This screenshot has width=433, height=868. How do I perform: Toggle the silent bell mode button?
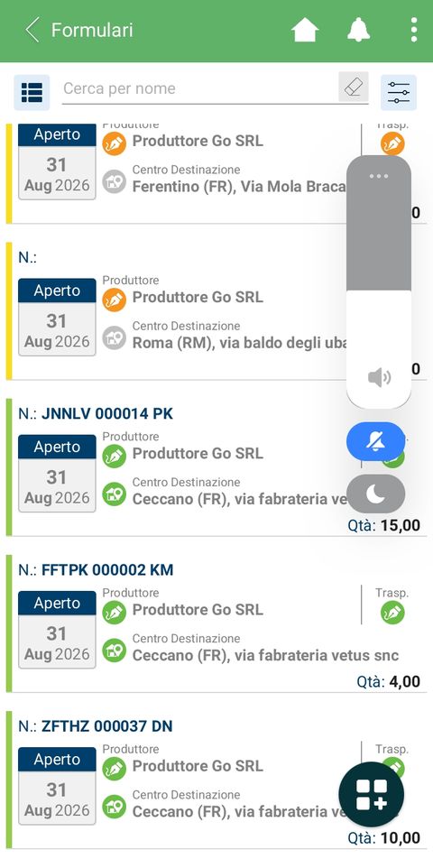376,441
